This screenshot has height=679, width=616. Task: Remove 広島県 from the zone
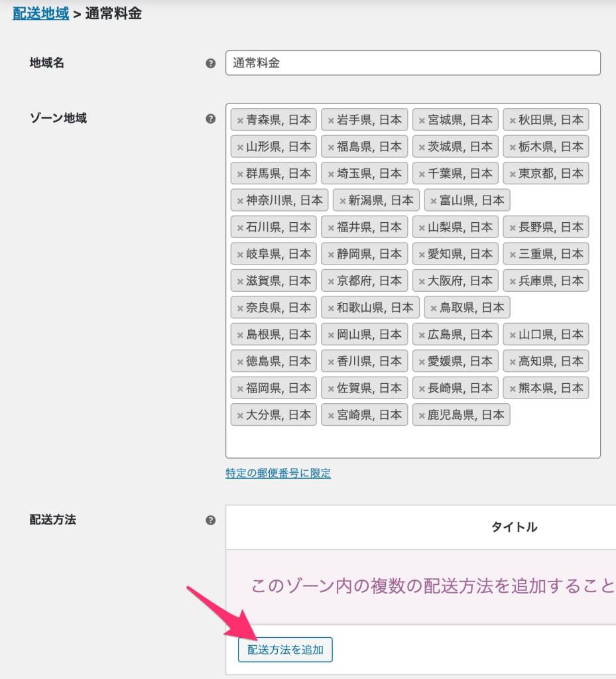click(422, 335)
